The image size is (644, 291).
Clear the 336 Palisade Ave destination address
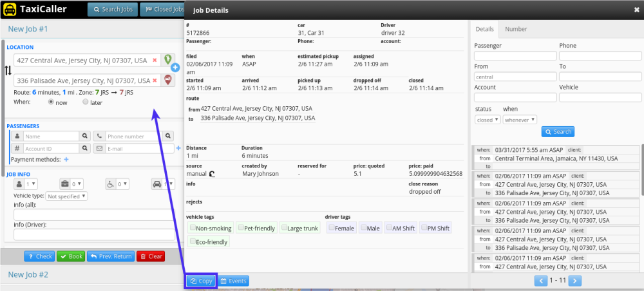click(155, 80)
